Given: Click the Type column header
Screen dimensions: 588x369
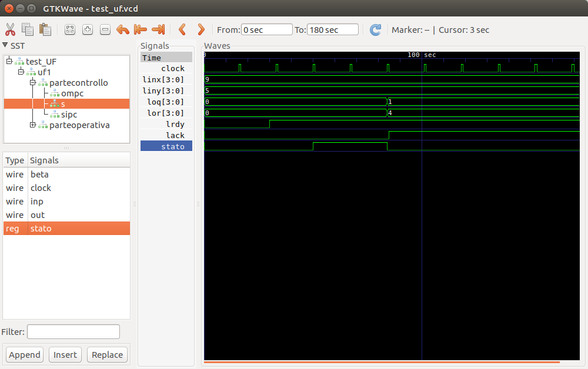Looking at the screenshot, I should (x=15, y=160).
